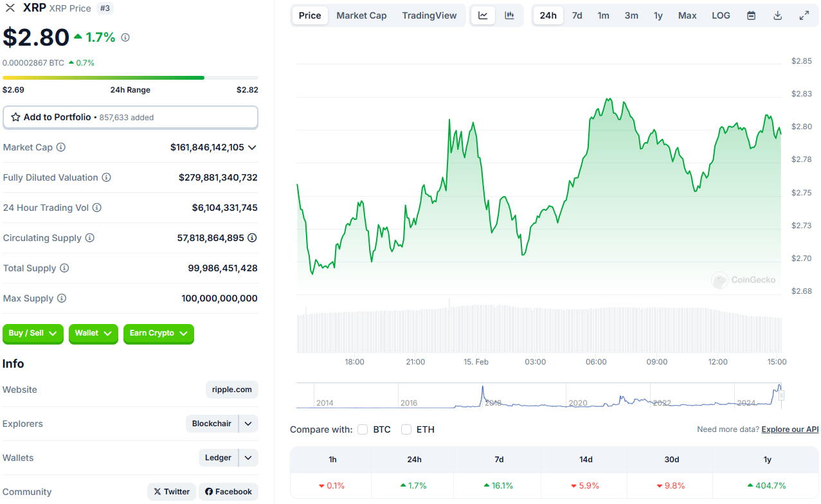Select 24h time range

548,15
